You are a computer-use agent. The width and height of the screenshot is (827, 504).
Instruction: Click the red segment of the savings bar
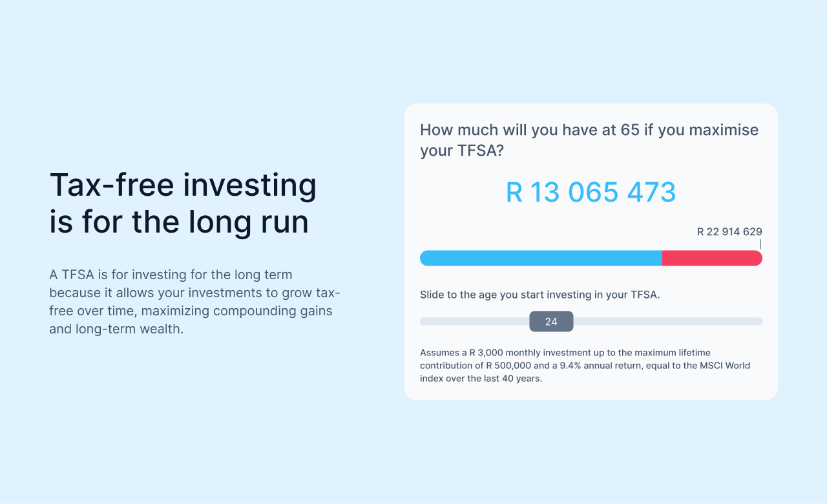(x=712, y=258)
